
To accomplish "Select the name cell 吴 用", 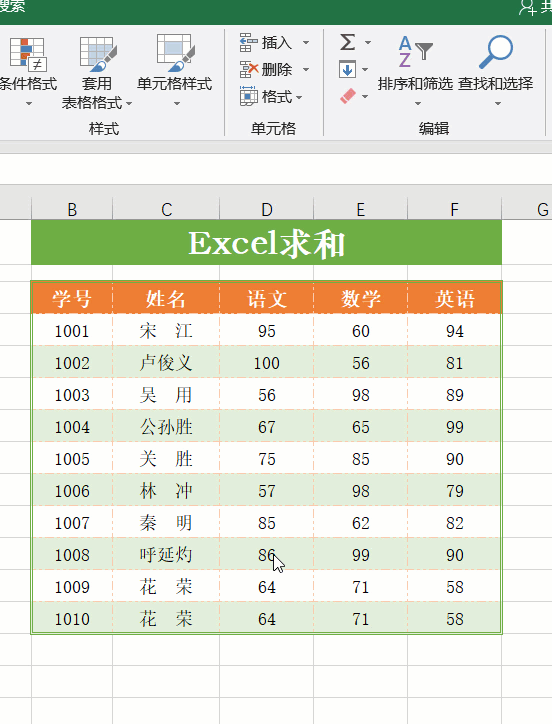I will click(166, 394).
